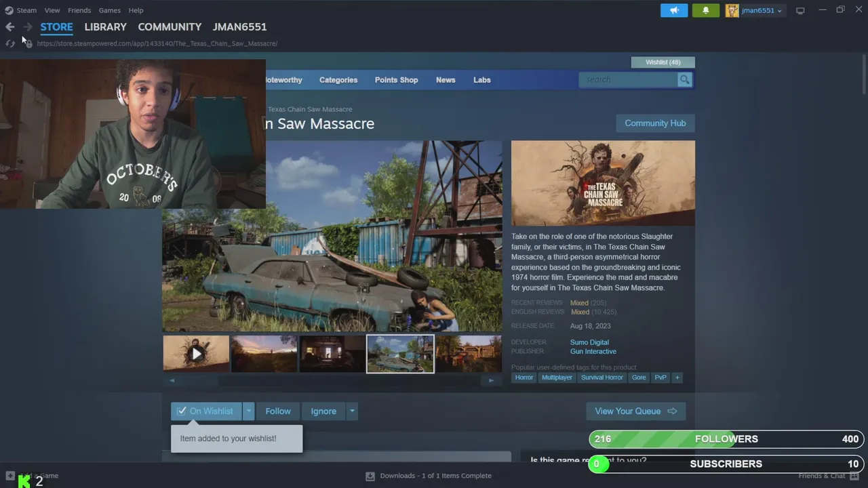The width and height of the screenshot is (868, 488).
Task: Click the recent reviews Mixed link
Action: tap(579, 303)
